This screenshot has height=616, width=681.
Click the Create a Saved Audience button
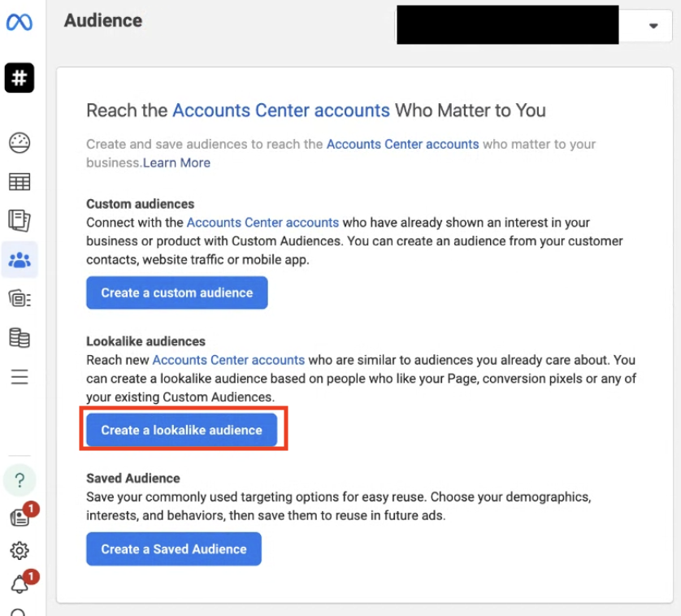coord(174,549)
